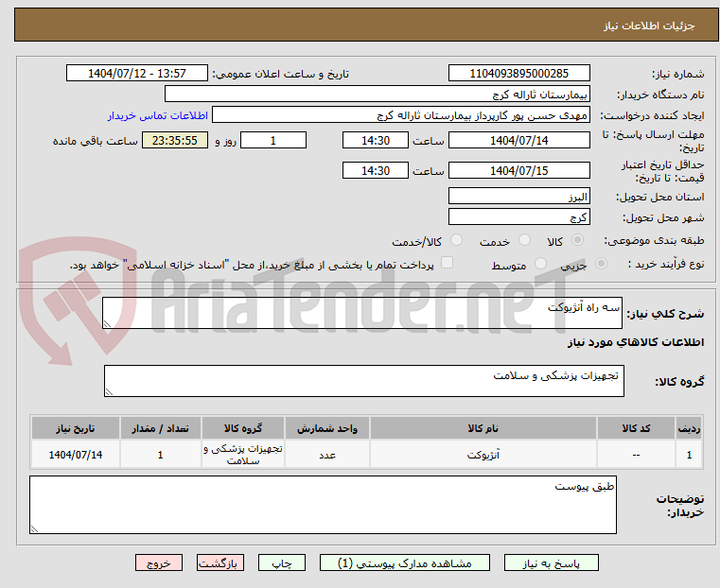Screen dimensions: 720x588
Task: Click the public announcement date field 1404/07/12 - 13:57
Action: click(137, 74)
